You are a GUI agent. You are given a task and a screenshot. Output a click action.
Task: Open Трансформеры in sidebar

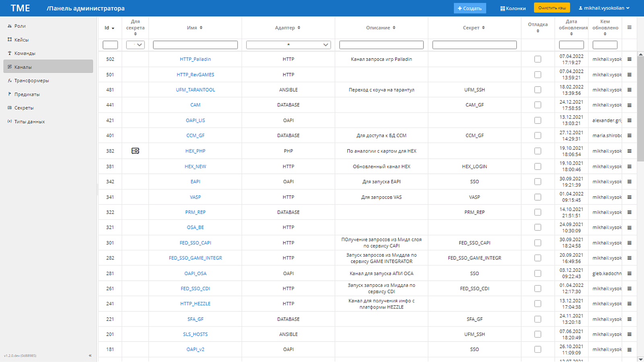click(x=48, y=80)
